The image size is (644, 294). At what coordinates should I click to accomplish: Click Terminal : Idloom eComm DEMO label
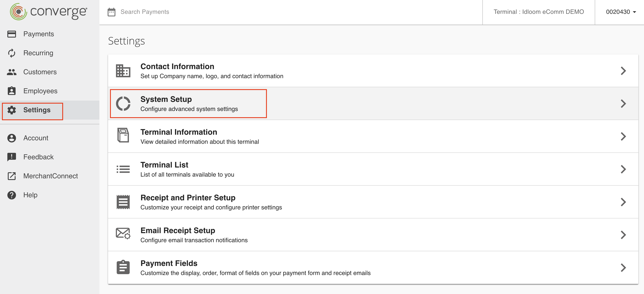click(x=538, y=12)
